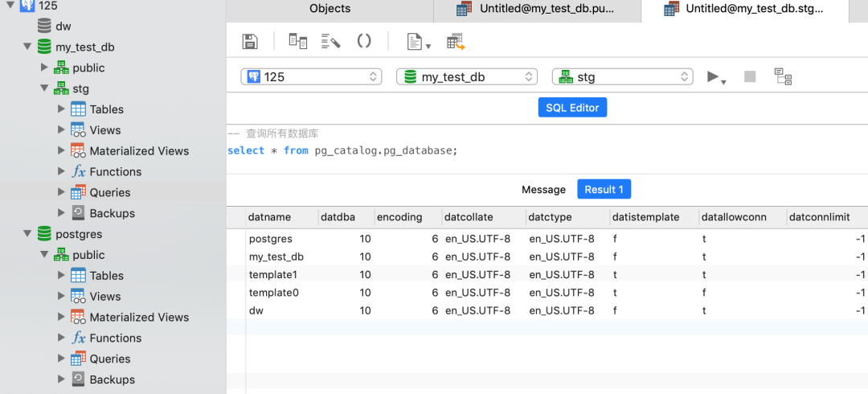Click the Export Result table icon
The image size is (868, 394).
tap(456, 42)
